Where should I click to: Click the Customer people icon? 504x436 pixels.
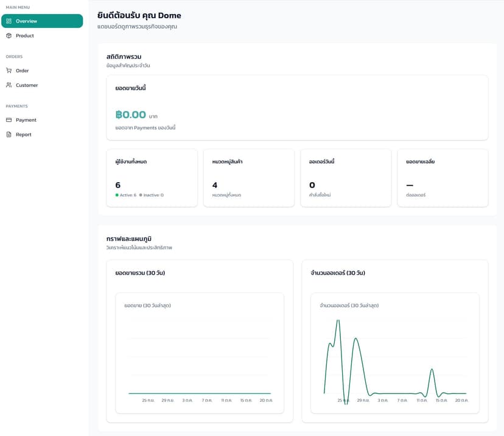click(x=9, y=85)
